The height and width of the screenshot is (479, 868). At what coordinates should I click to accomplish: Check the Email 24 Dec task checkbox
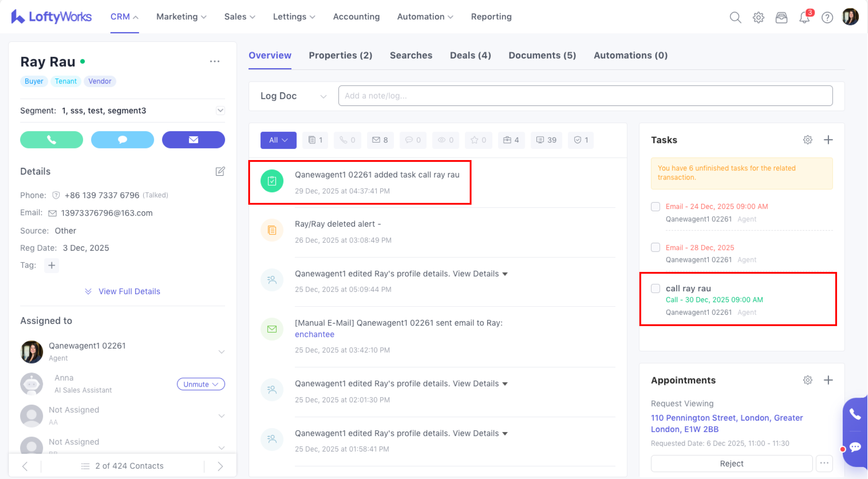pyautogui.click(x=655, y=206)
